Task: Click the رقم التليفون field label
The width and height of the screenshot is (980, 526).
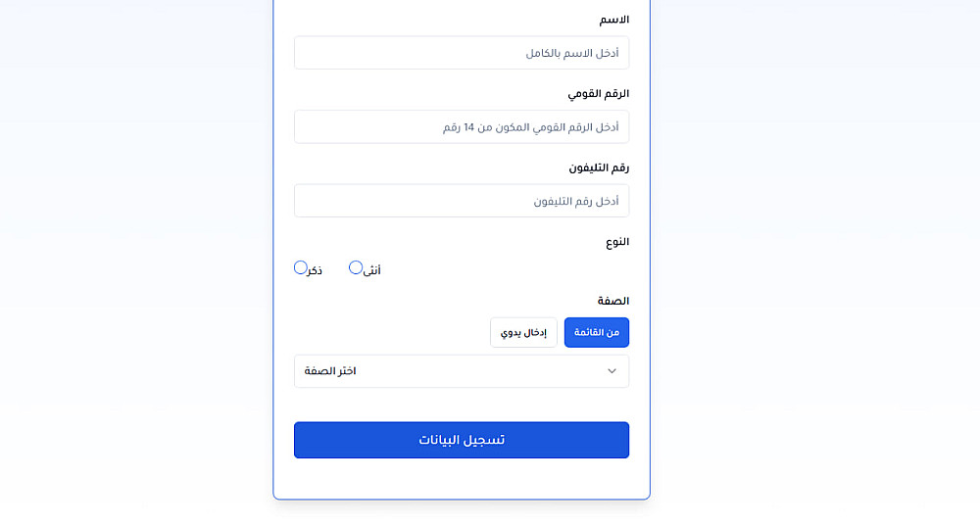Action: 599,167
